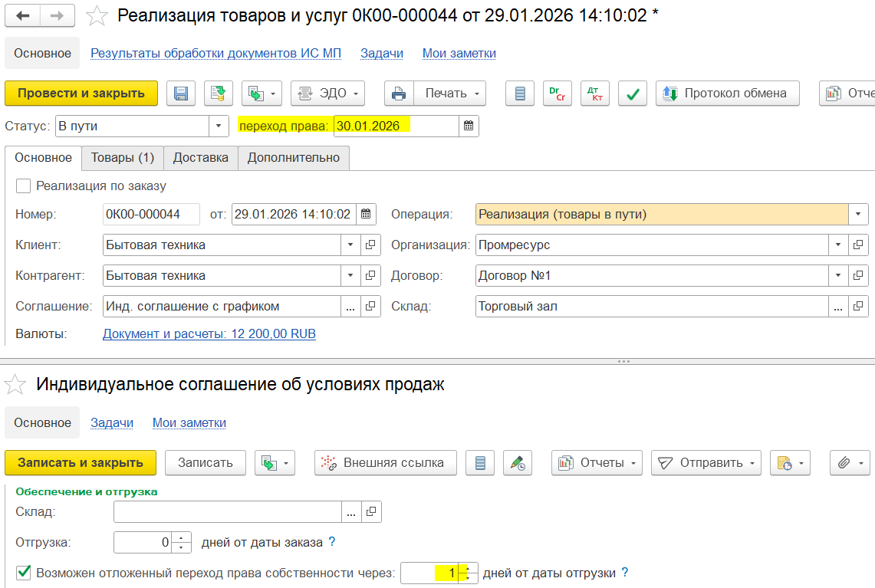Screen dimensions: 875x588
Task: Expand the Клиент field dropdown
Action: (350, 245)
